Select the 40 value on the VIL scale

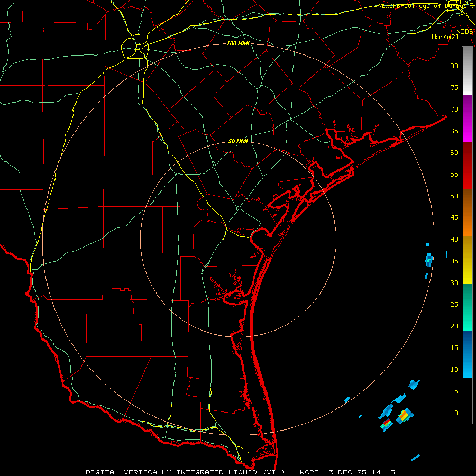point(454,239)
